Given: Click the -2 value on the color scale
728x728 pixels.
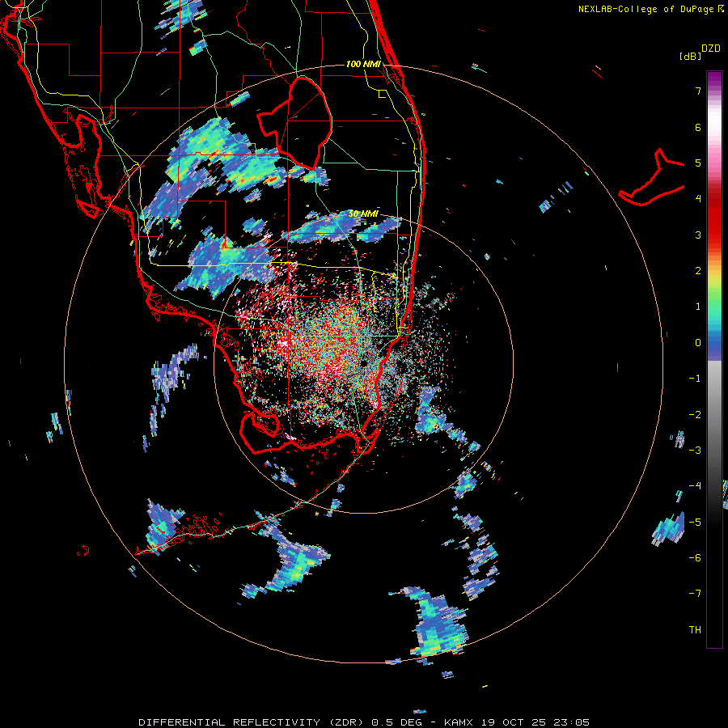Looking at the screenshot, I should coord(695,415).
